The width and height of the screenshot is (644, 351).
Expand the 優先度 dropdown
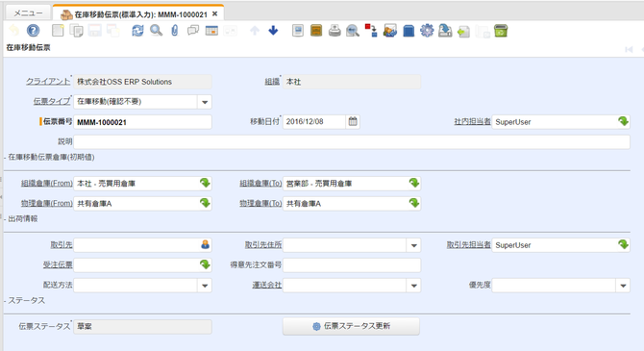click(623, 286)
